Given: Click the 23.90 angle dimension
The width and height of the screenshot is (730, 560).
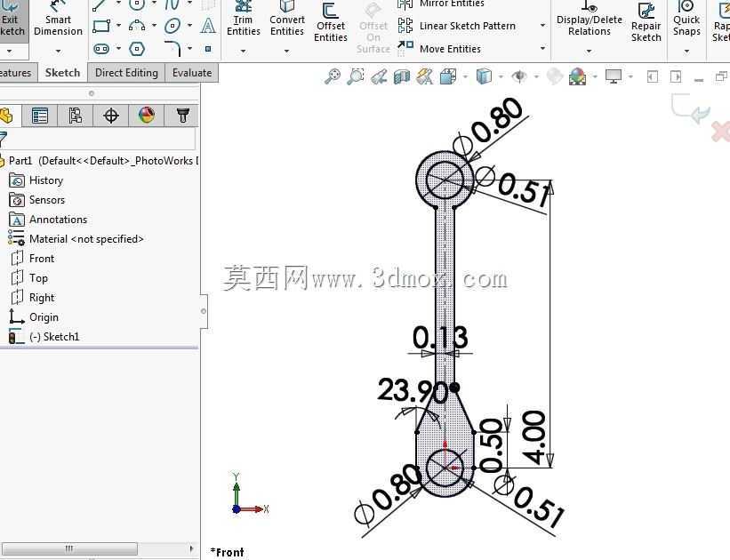Looking at the screenshot, I should point(413,390).
